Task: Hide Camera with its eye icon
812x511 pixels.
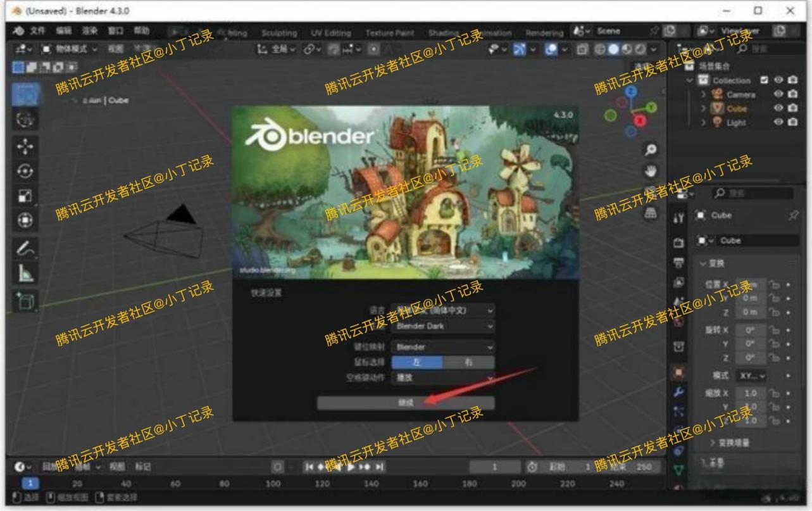Action: coord(780,94)
